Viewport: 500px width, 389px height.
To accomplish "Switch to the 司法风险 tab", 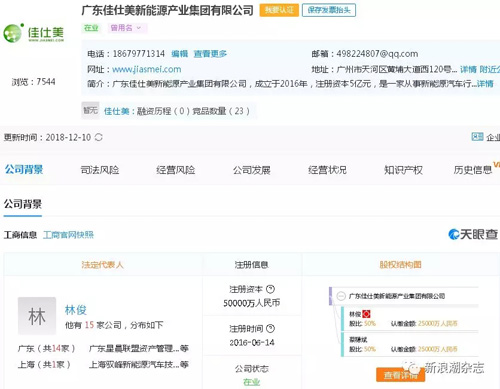I will pyautogui.click(x=100, y=170).
